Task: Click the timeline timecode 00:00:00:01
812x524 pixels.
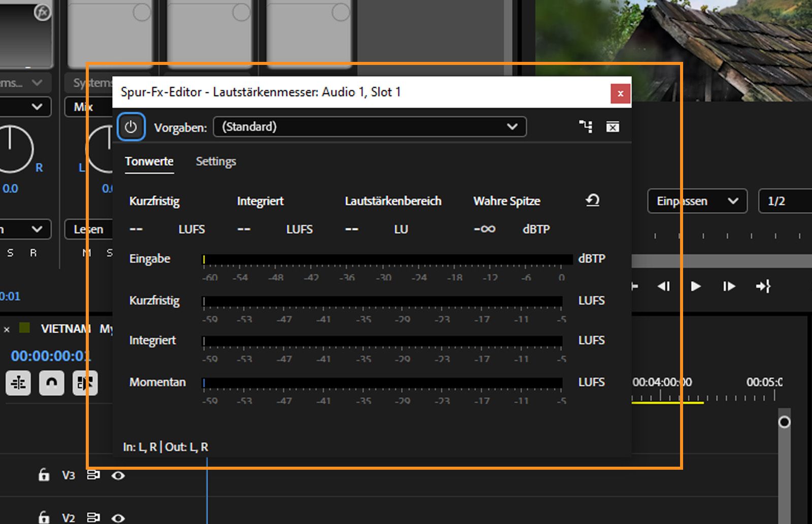Action: (51, 356)
